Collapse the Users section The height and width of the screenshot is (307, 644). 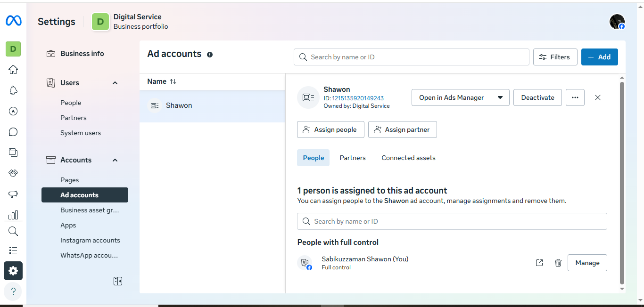(x=115, y=83)
